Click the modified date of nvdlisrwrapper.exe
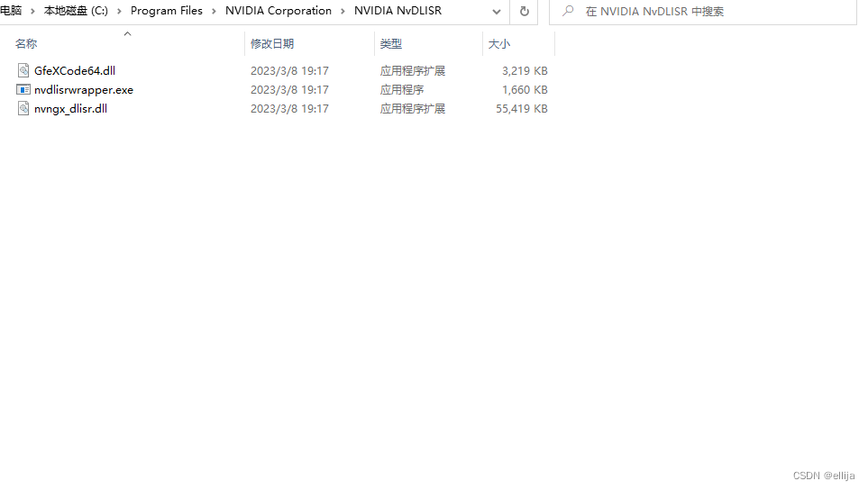868x490 pixels. [x=289, y=89]
